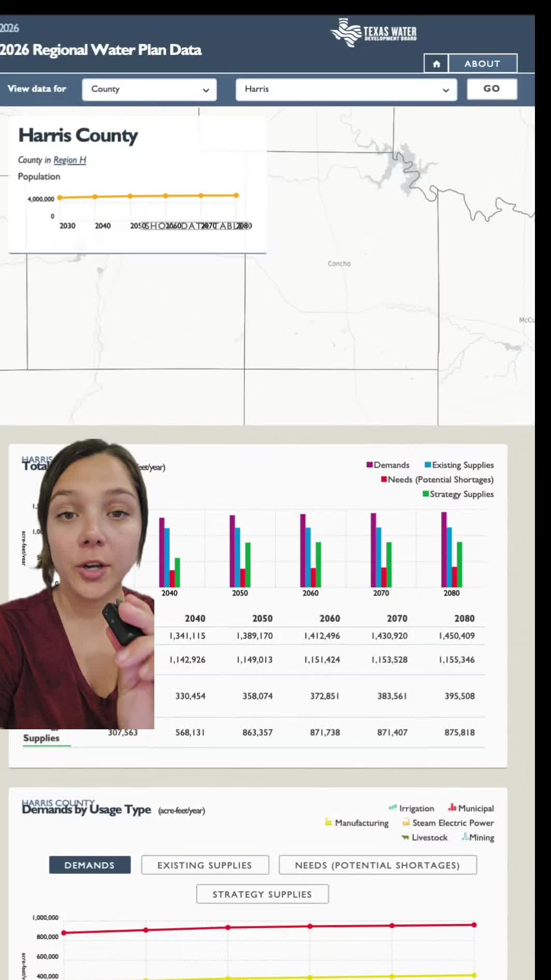This screenshot has width=551, height=980.
Task: Click the table value 395,508
Action: click(459, 696)
